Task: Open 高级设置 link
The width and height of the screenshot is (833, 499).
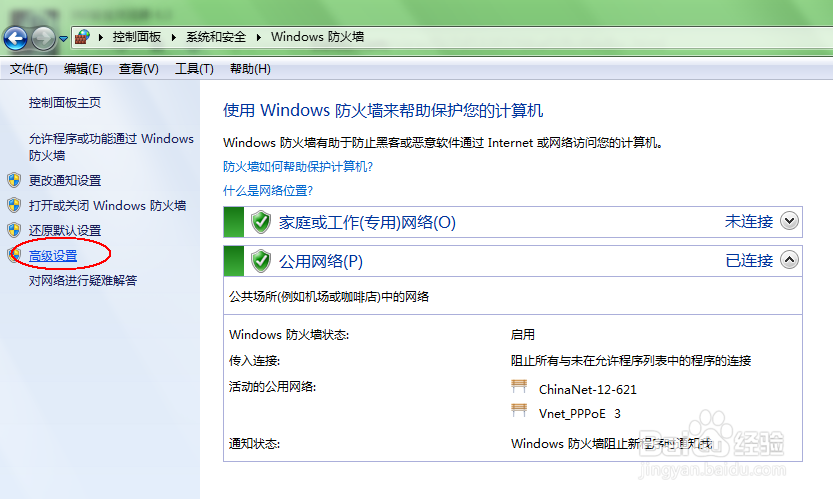Action: (53, 256)
